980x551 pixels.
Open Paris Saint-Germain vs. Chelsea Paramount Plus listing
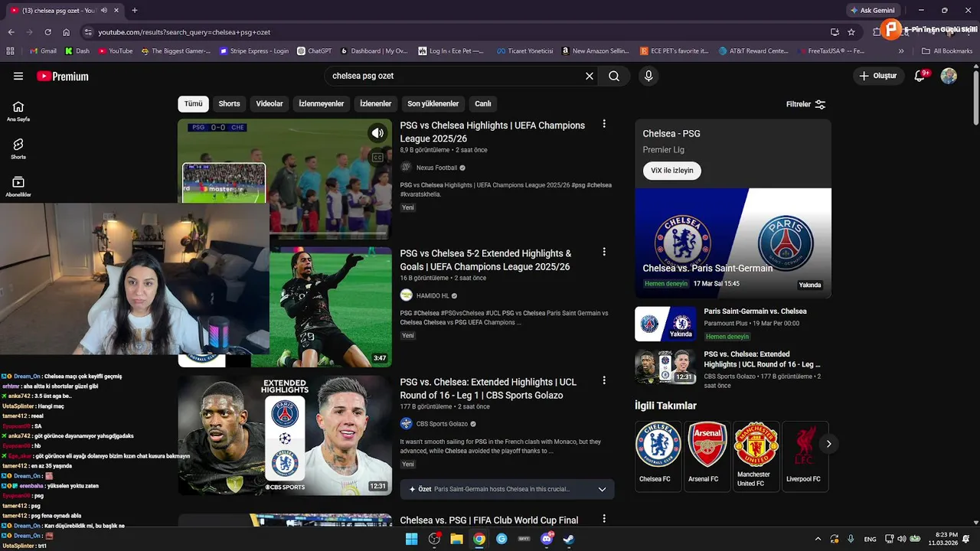tap(733, 324)
